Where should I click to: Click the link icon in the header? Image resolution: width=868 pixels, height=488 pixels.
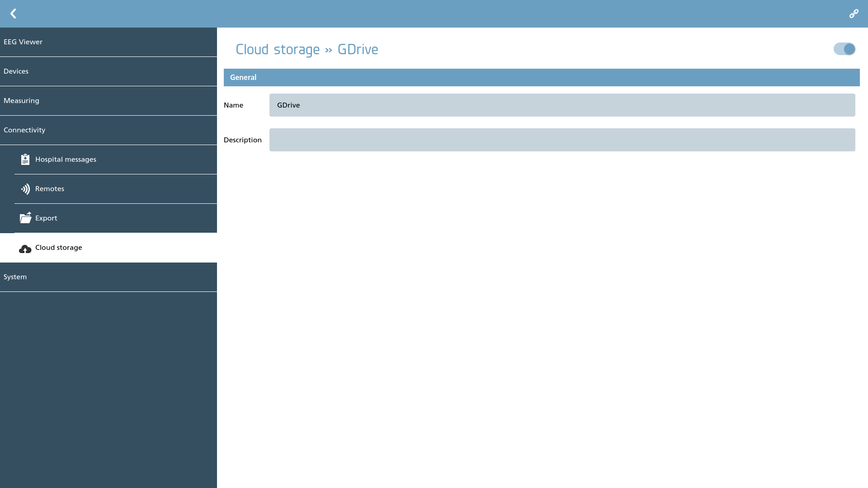(x=854, y=14)
